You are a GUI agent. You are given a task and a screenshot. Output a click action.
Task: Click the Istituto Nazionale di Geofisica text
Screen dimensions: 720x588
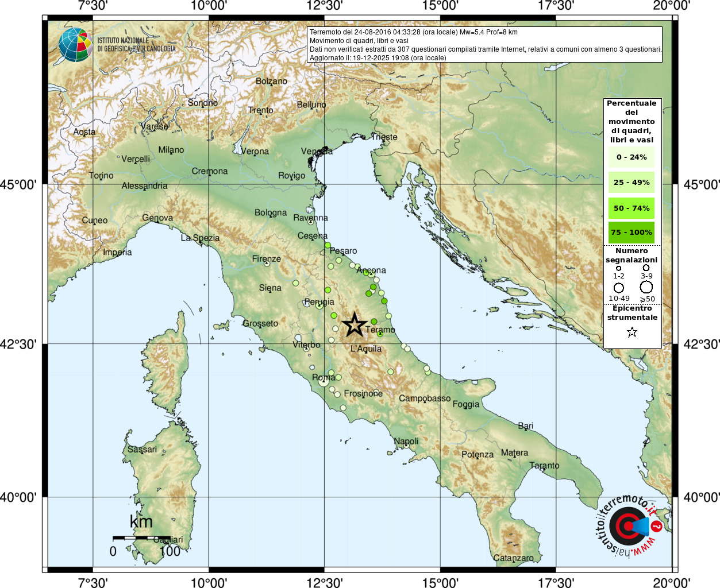[137, 45]
